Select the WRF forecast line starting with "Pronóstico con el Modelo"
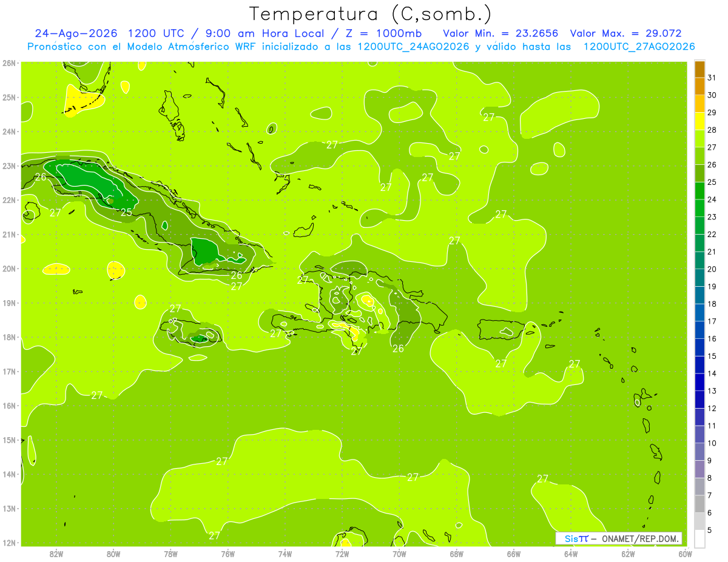 [361, 47]
